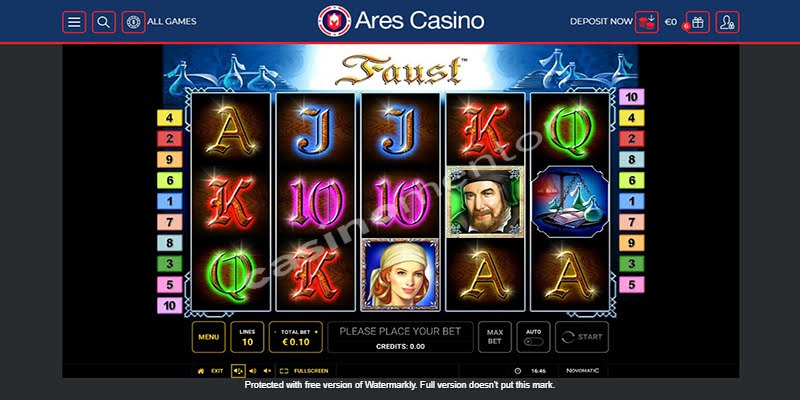The image size is (800, 400).
Task: Open the hamburger menu icon
Action: 74,22
